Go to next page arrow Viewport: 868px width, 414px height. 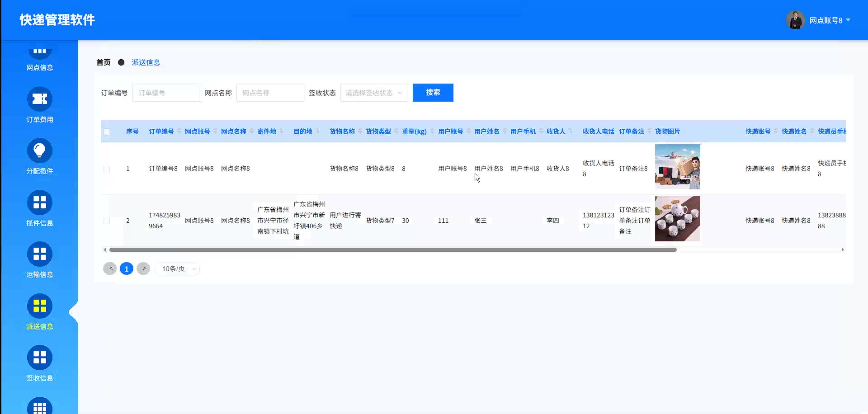[x=143, y=268]
